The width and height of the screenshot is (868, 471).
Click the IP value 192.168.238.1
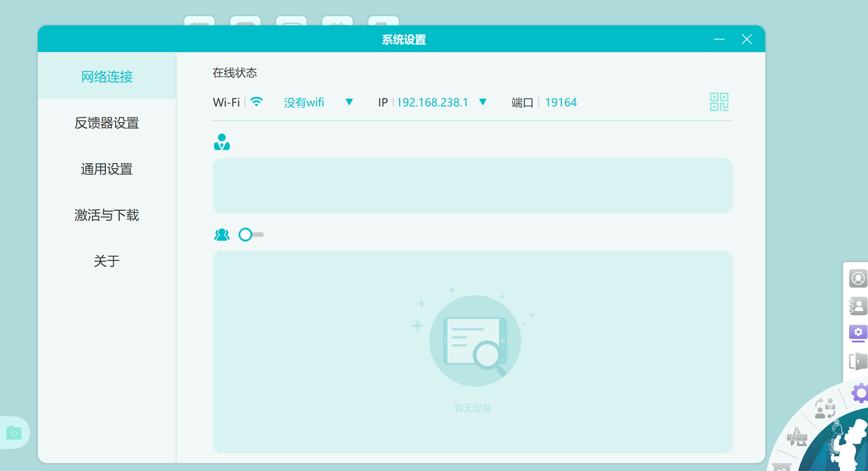tap(432, 102)
